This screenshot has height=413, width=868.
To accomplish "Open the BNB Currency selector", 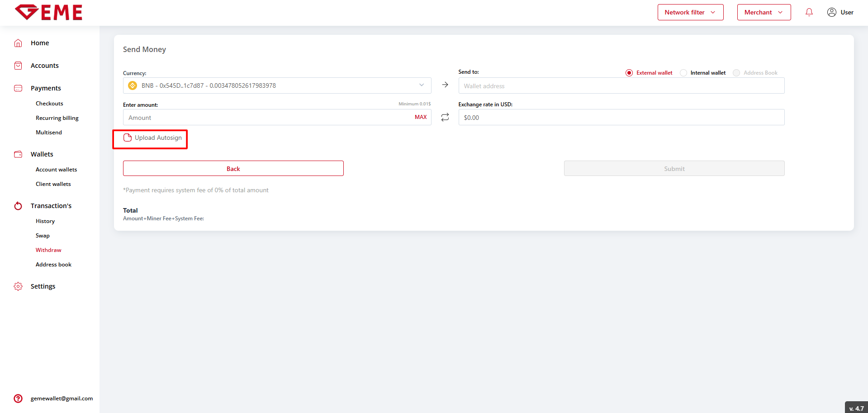I will click(x=277, y=85).
